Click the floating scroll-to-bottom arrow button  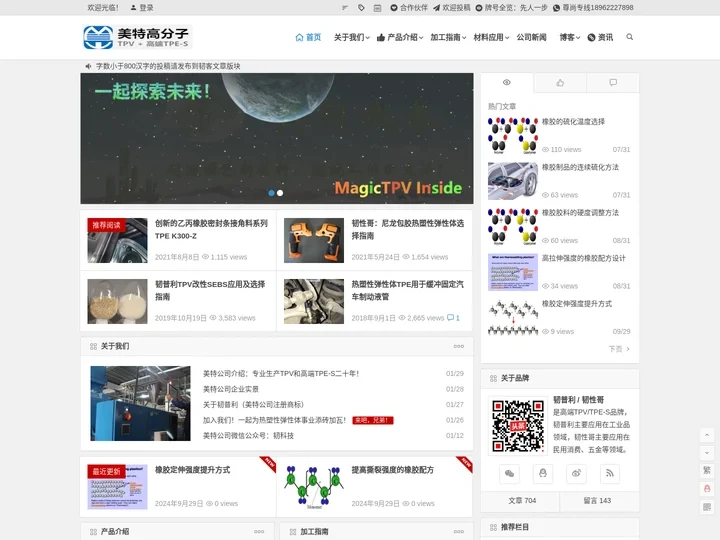point(707,453)
